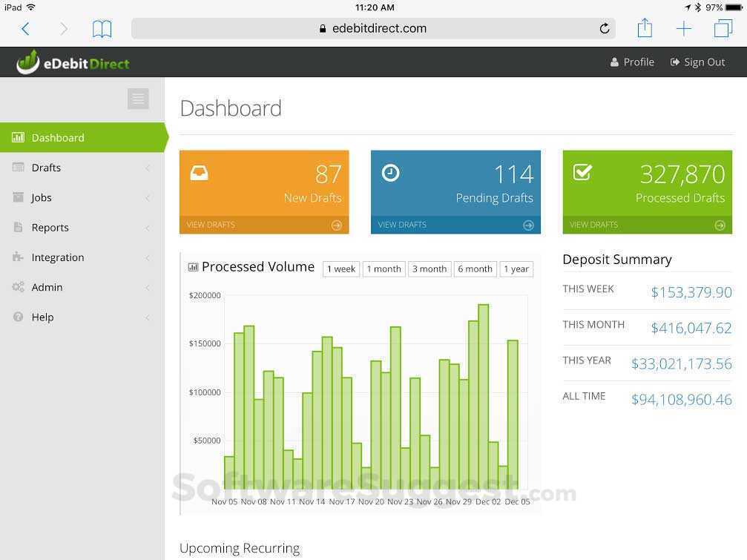Image resolution: width=747 pixels, height=560 pixels.
Task: Click Sign Out in the top bar
Action: coord(697,62)
